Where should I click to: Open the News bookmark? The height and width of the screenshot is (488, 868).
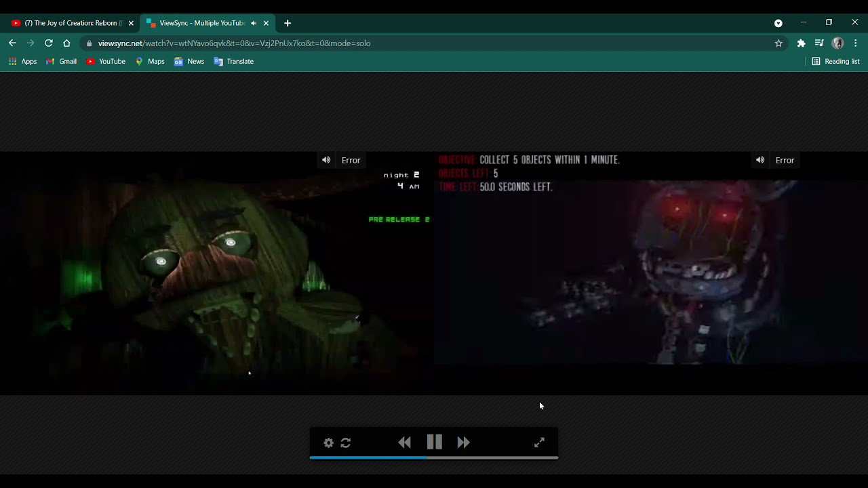(189, 61)
